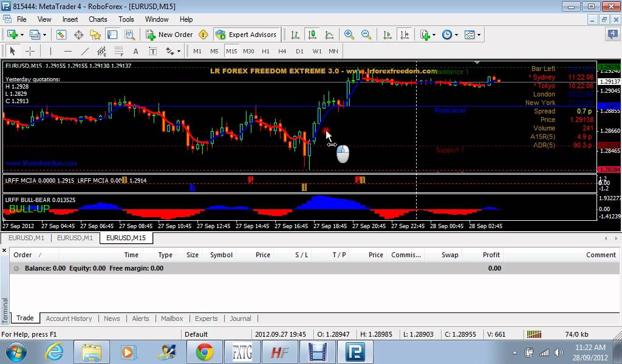Screen dimensions: 622x364
Task: Click the New Order button
Action: (x=169, y=35)
